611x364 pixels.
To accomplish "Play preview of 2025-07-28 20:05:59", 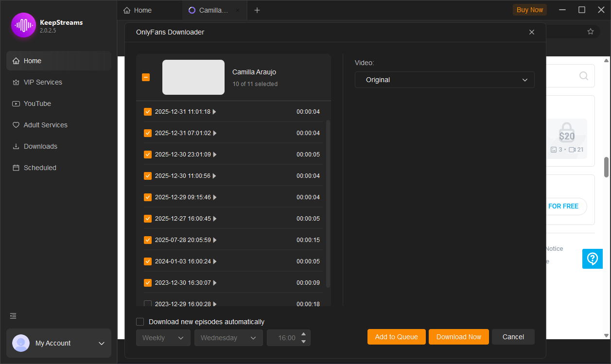I will click(x=214, y=240).
